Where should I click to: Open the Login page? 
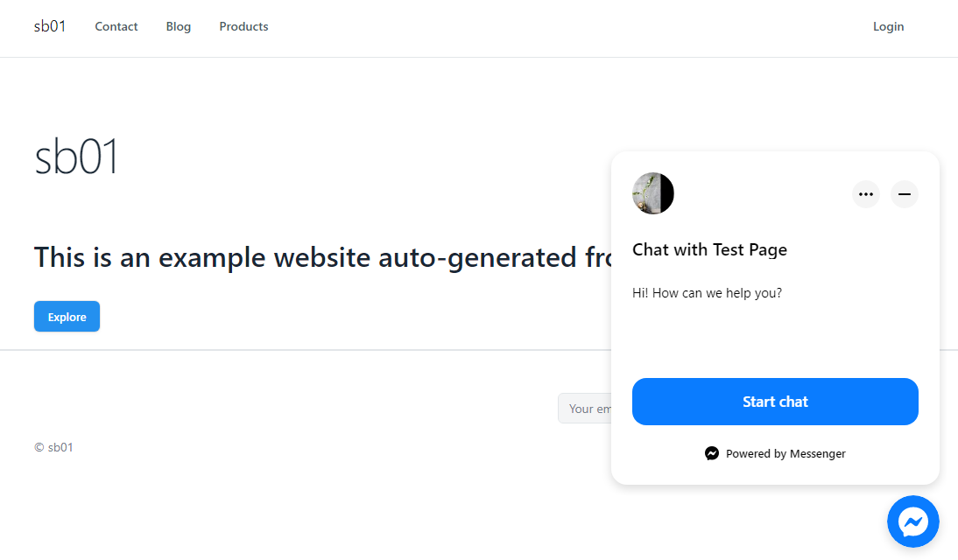[888, 26]
